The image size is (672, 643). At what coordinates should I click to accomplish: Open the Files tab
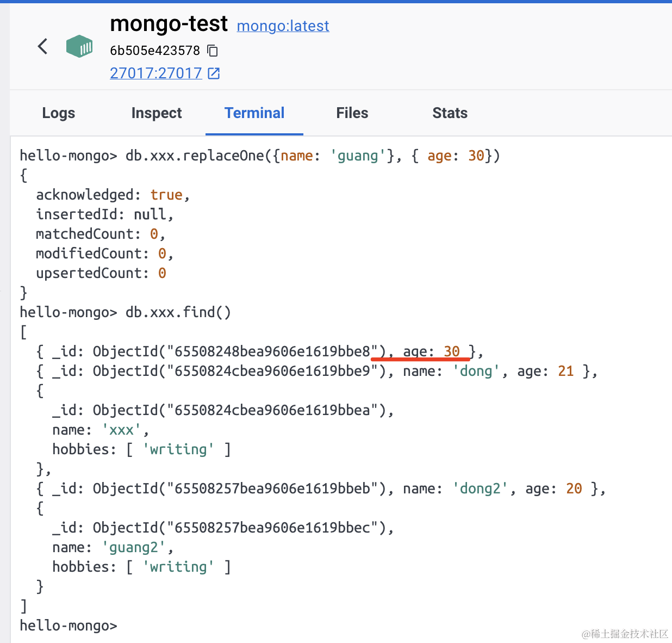click(x=352, y=113)
